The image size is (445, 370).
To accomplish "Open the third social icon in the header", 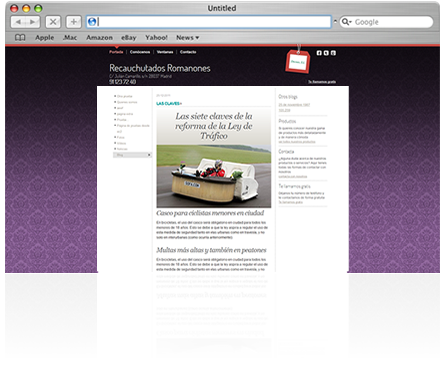I will coord(333,53).
